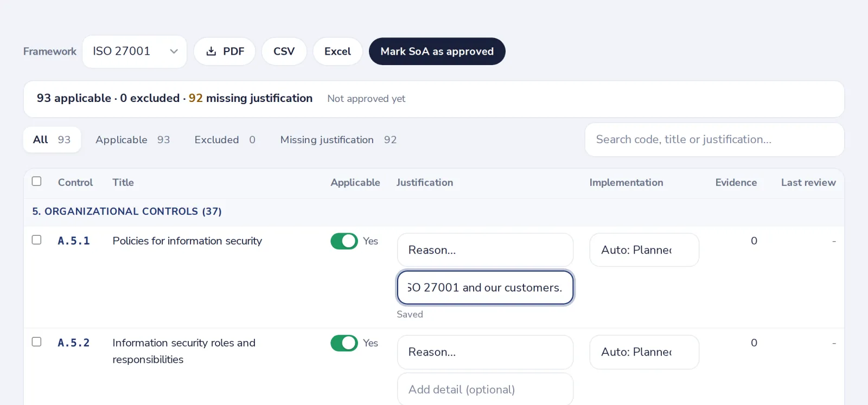Show the Excluded 0 tab
The image size is (868, 405).
click(x=225, y=140)
